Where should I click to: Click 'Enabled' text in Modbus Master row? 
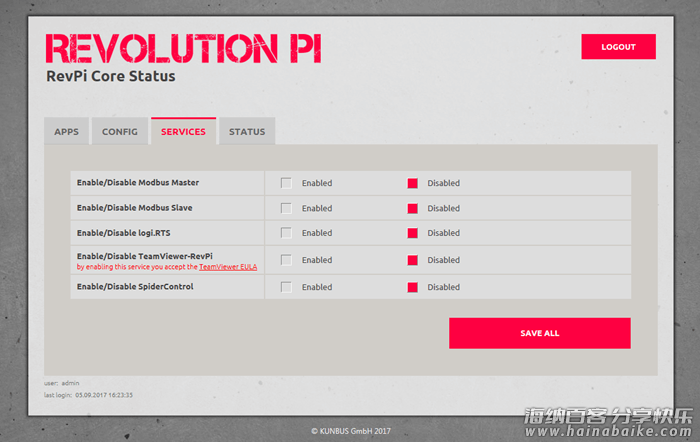click(317, 183)
